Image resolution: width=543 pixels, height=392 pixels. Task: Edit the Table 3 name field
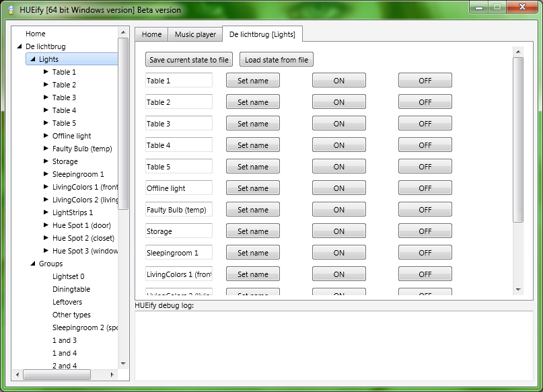pyautogui.click(x=179, y=123)
